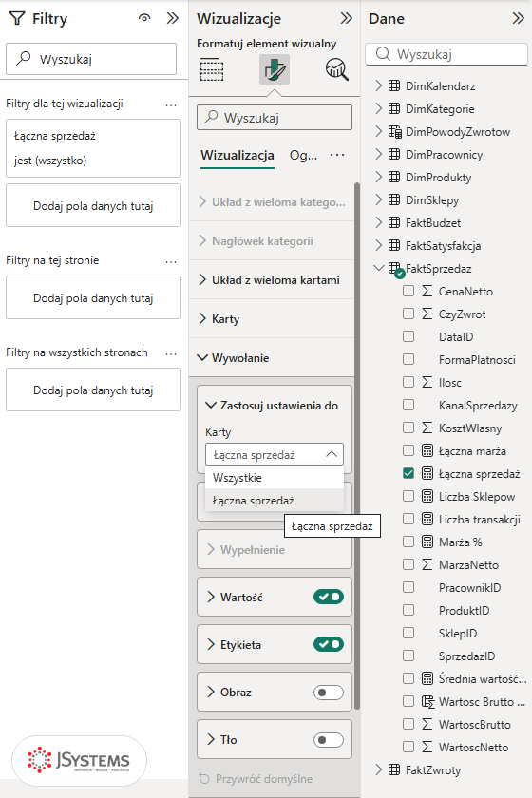The width and height of the screenshot is (532, 798).
Task: Switch to the Og... (general) tab
Action: tap(303, 155)
